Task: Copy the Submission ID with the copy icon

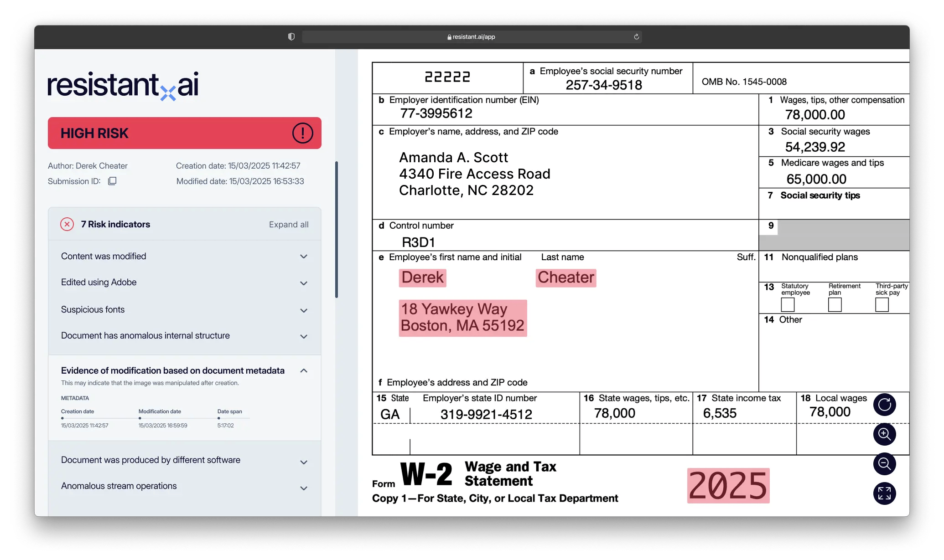Action: (112, 181)
